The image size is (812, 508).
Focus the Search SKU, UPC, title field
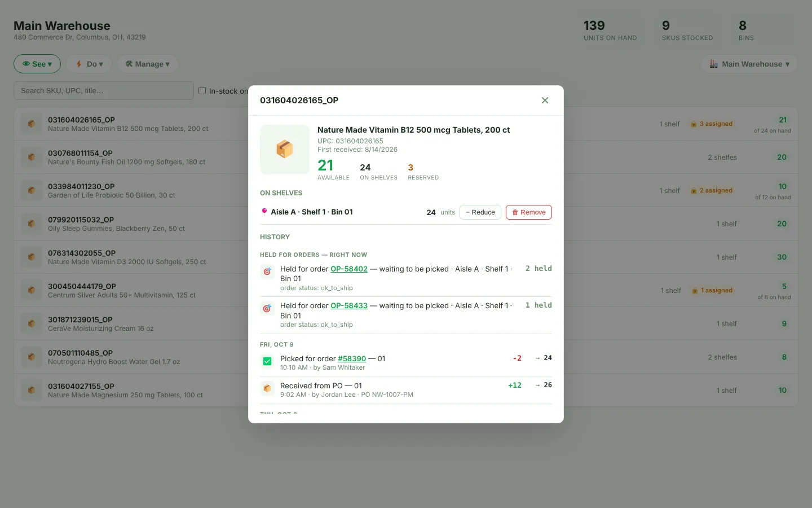104,91
